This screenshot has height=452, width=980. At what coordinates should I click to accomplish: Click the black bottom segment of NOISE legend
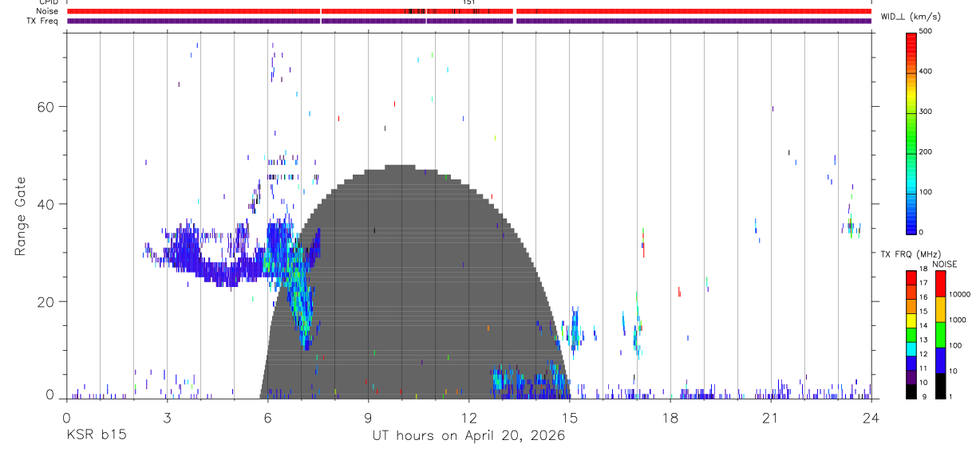pos(940,386)
